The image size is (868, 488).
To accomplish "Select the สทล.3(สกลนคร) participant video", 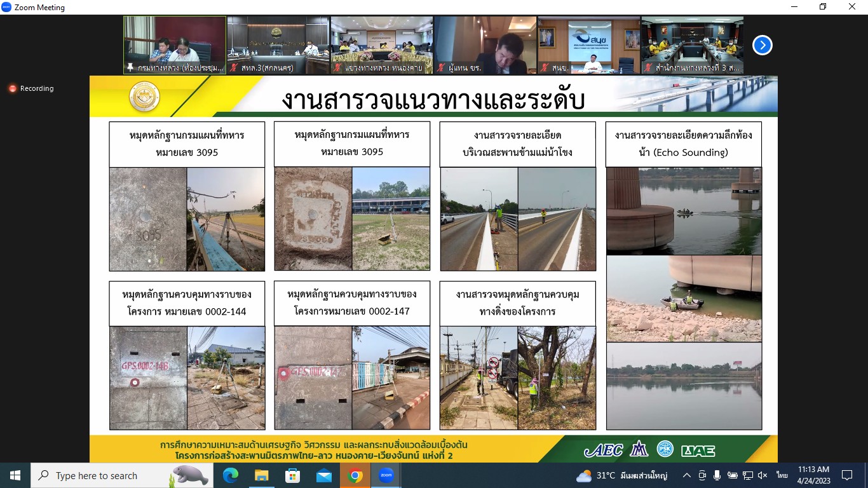I will (278, 44).
